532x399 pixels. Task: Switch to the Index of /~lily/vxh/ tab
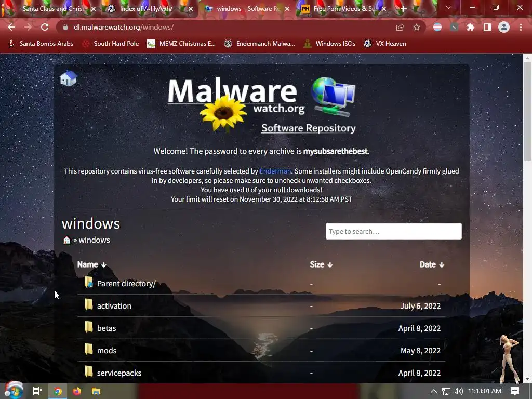[146, 9]
